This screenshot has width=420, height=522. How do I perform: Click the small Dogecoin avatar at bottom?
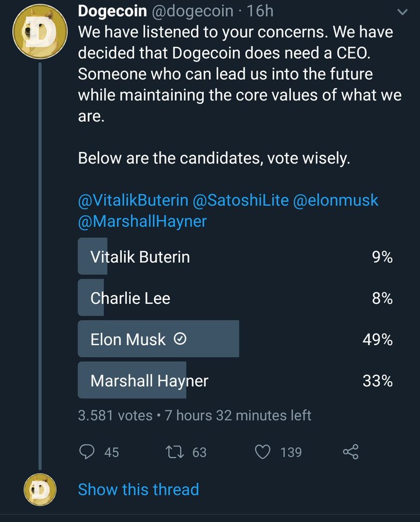(x=39, y=489)
